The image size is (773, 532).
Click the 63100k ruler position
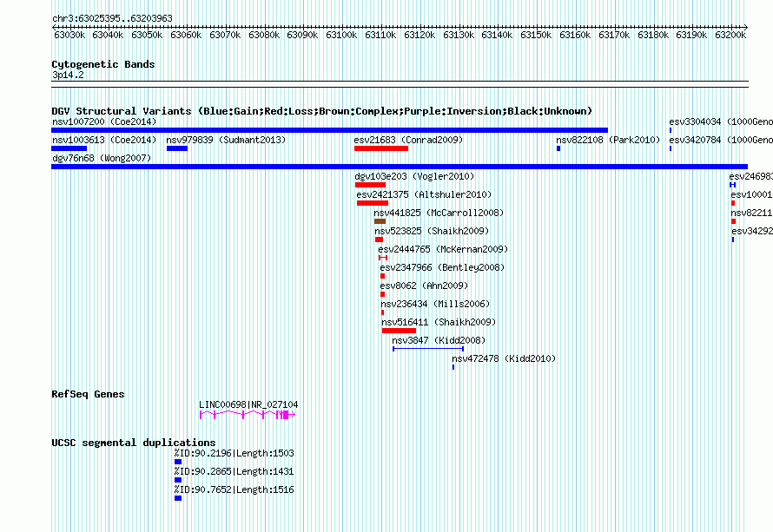[x=341, y=36]
